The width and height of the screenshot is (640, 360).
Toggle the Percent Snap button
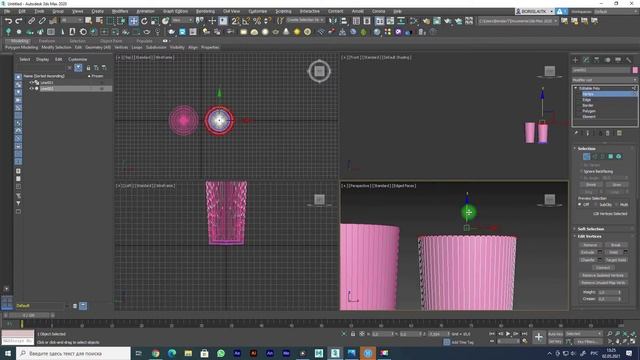click(257, 20)
